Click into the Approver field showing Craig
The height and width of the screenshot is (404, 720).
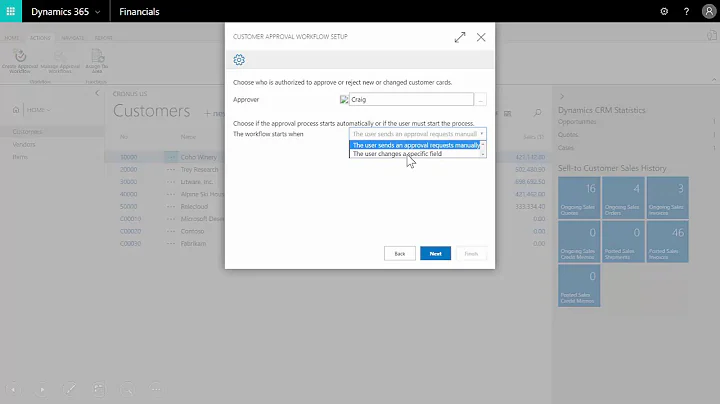tap(411, 99)
